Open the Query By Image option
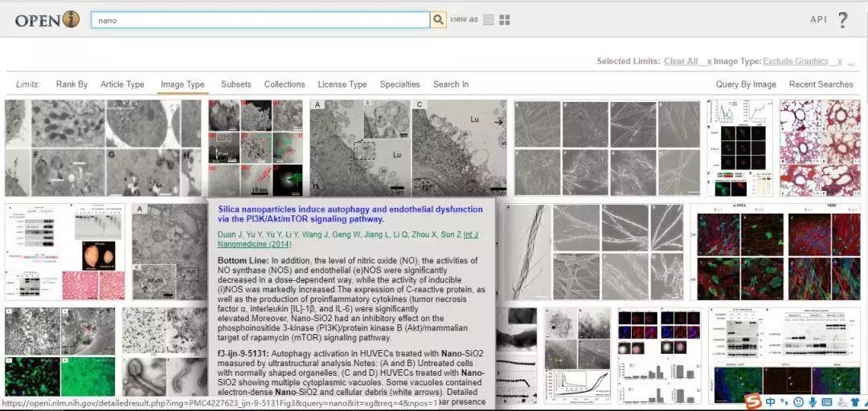The height and width of the screenshot is (411, 868). click(x=746, y=84)
